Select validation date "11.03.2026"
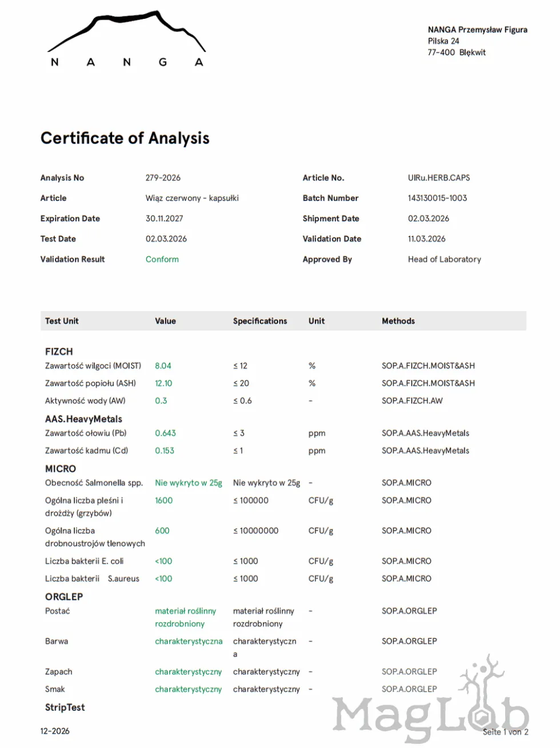Screen dimensions: 560x748 [427, 239]
